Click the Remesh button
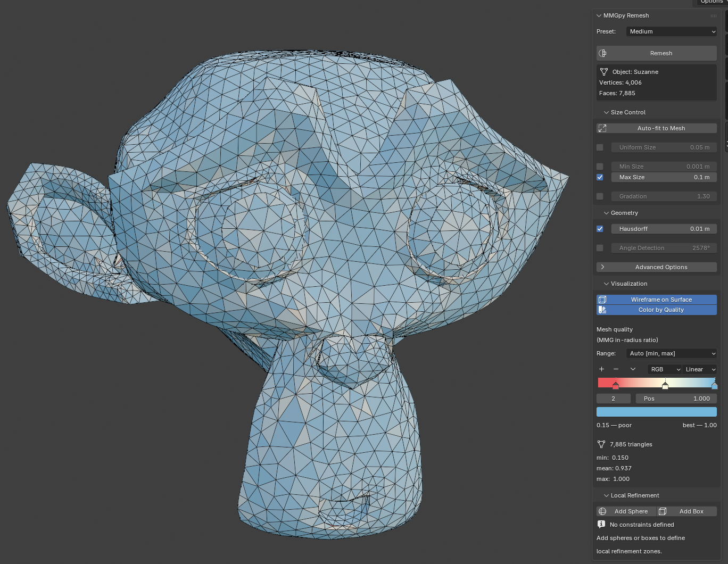 click(x=657, y=53)
